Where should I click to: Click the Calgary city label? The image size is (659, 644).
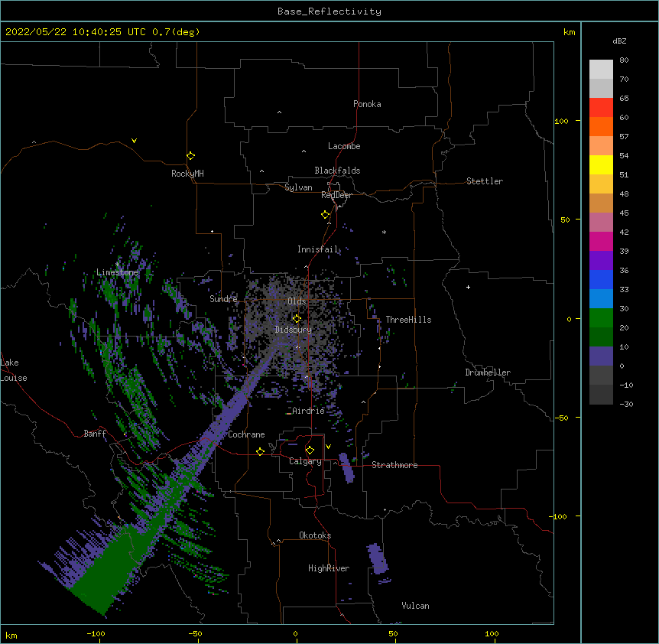[305, 461]
